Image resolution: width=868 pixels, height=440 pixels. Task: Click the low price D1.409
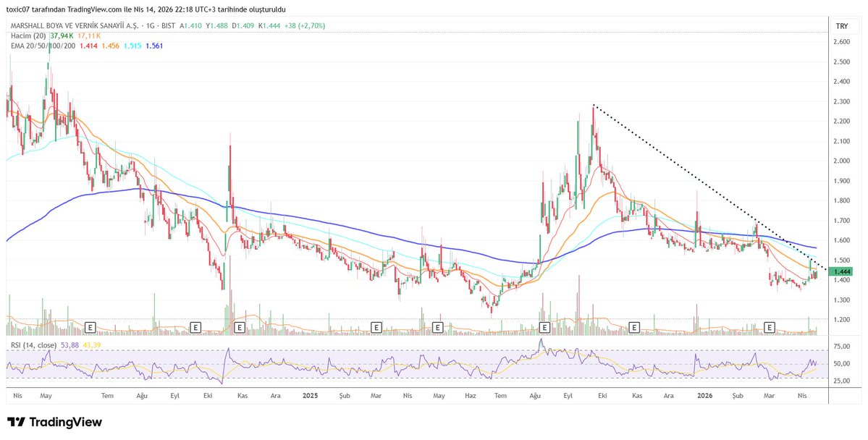(x=243, y=26)
